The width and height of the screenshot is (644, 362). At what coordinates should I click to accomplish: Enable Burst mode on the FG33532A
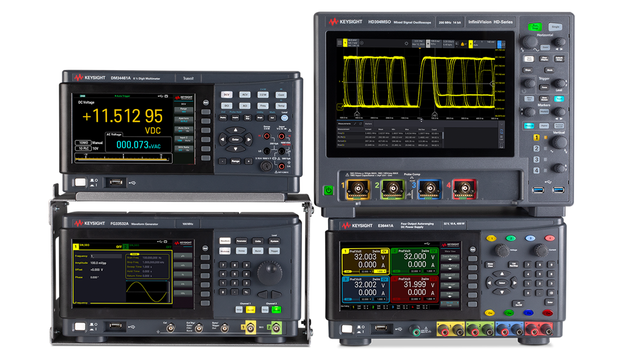[258, 251]
